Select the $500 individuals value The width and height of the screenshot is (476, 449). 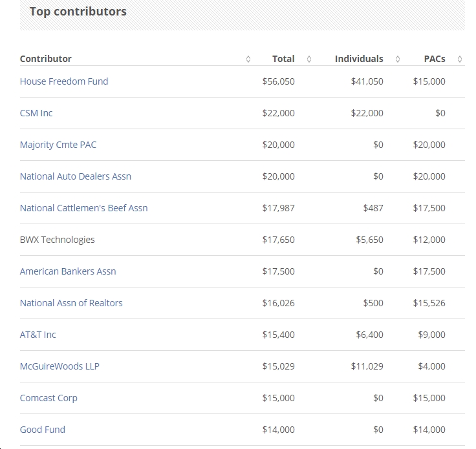373,303
